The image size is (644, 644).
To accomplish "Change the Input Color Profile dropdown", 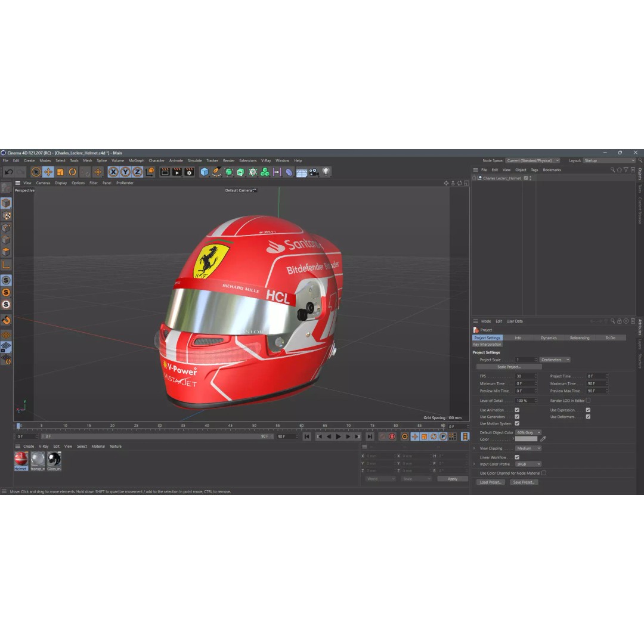I will click(x=528, y=464).
